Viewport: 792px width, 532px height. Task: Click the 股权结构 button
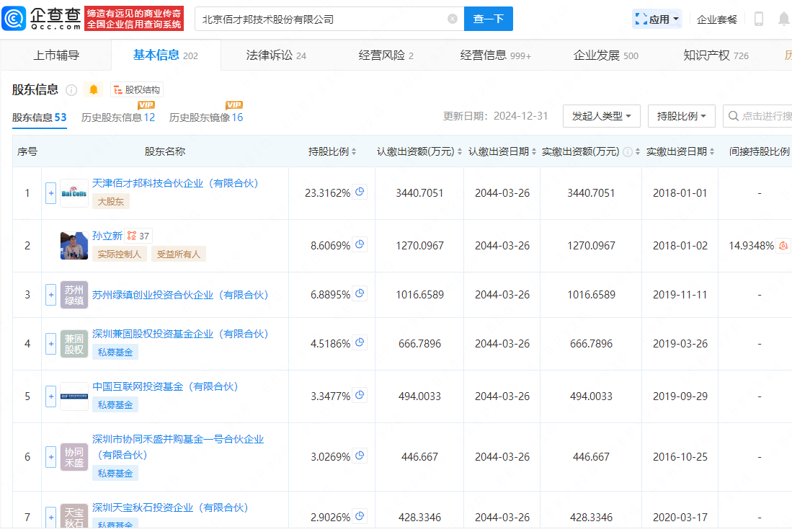point(137,89)
